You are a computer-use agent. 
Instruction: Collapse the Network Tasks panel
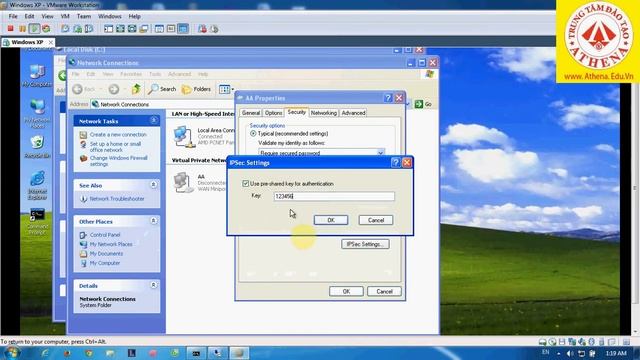coord(153,120)
